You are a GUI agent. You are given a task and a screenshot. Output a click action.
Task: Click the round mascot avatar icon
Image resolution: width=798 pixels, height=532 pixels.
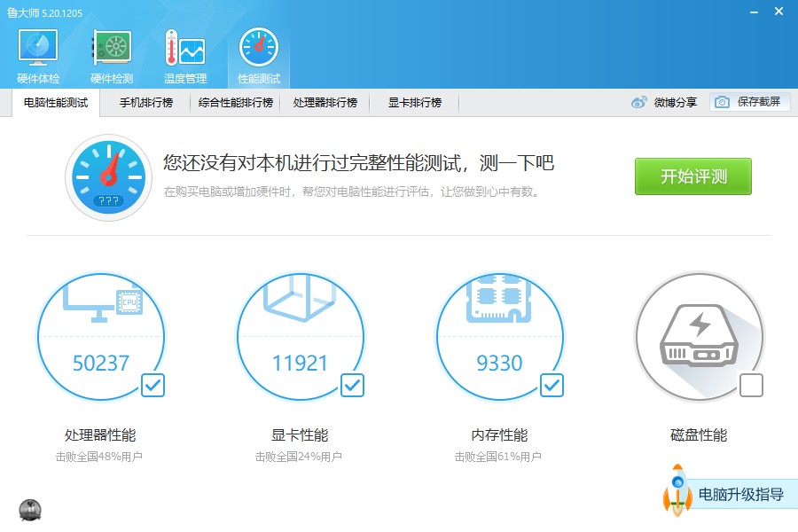30,510
